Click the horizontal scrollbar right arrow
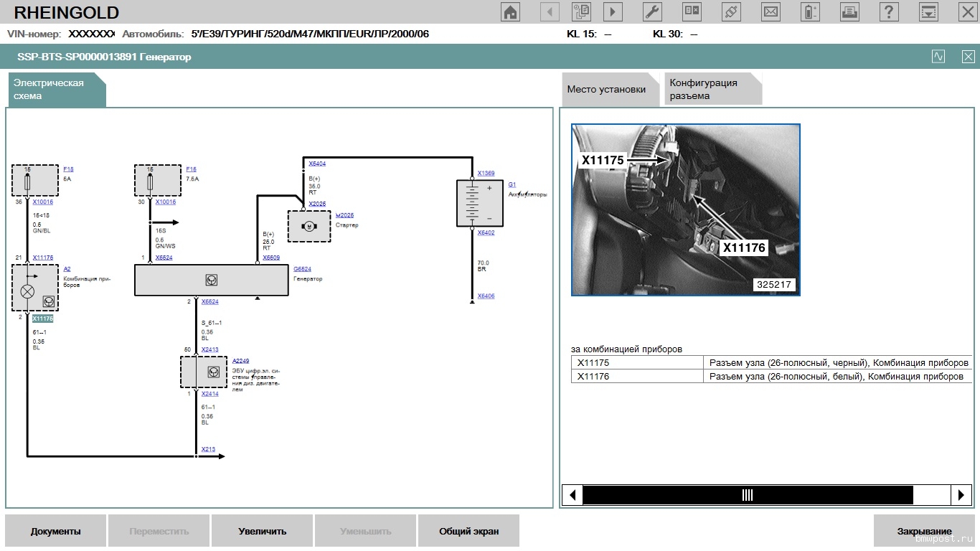The height and width of the screenshot is (551, 980). [x=961, y=495]
